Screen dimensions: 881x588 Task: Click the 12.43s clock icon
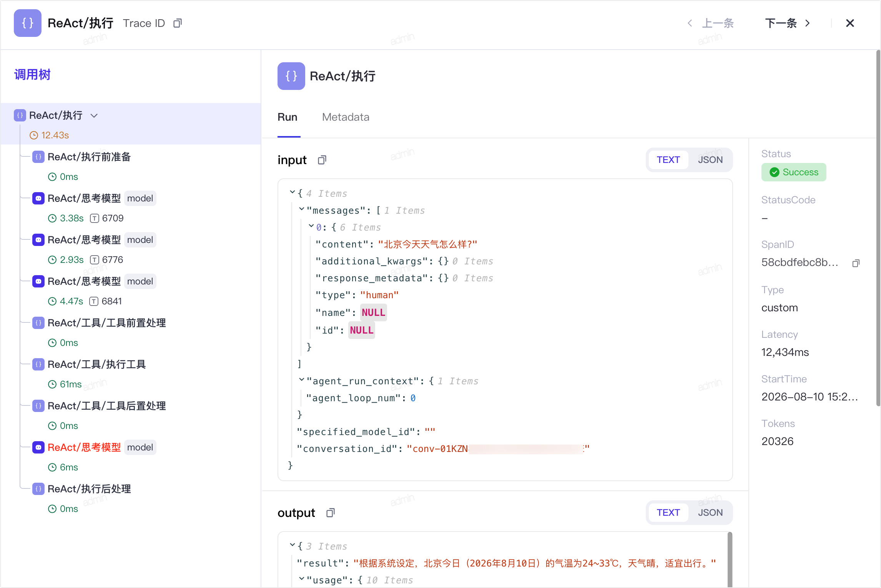coord(34,135)
